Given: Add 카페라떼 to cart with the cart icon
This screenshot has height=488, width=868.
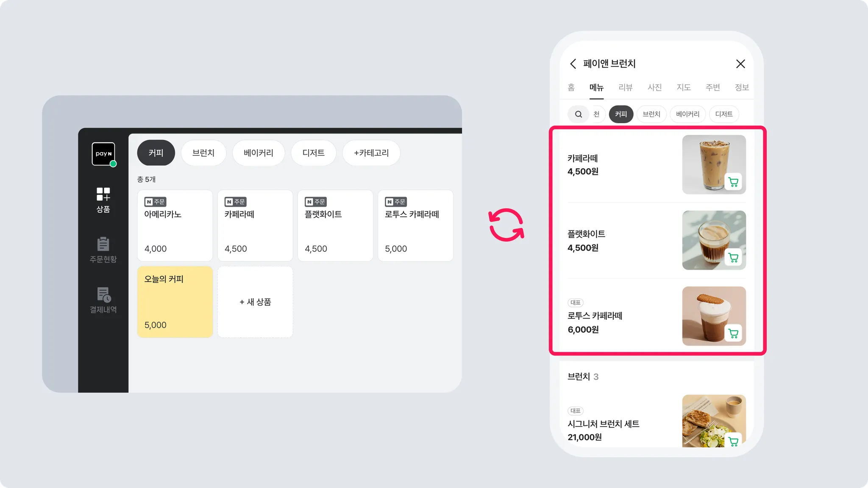Looking at the screenshot, I should (733, 182).
